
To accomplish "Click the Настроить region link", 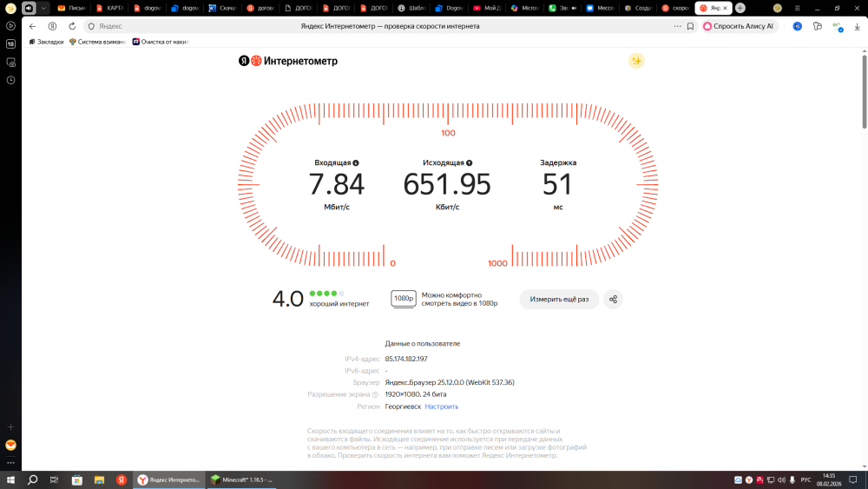I will pyautogui.click(x=441, y=406).
